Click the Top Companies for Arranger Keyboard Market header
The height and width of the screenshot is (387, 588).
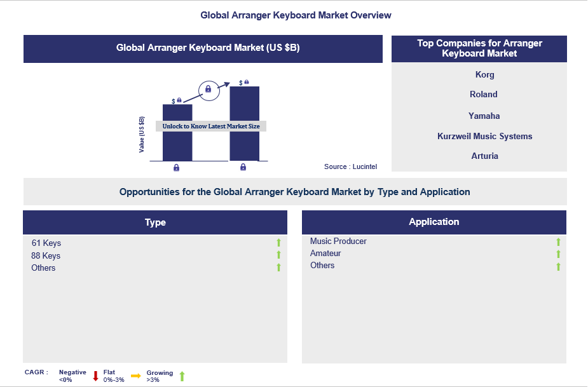pyautogui.click(x=479, y=49)
